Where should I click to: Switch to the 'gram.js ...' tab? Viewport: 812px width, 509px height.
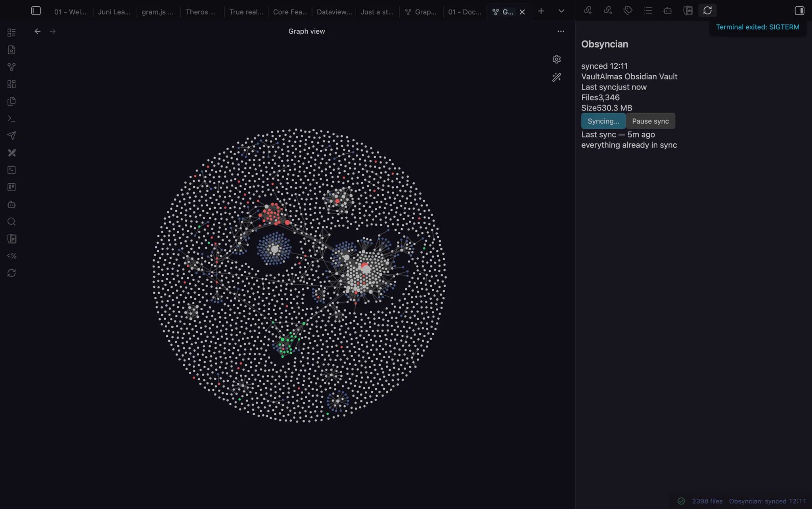coord(157,12)
